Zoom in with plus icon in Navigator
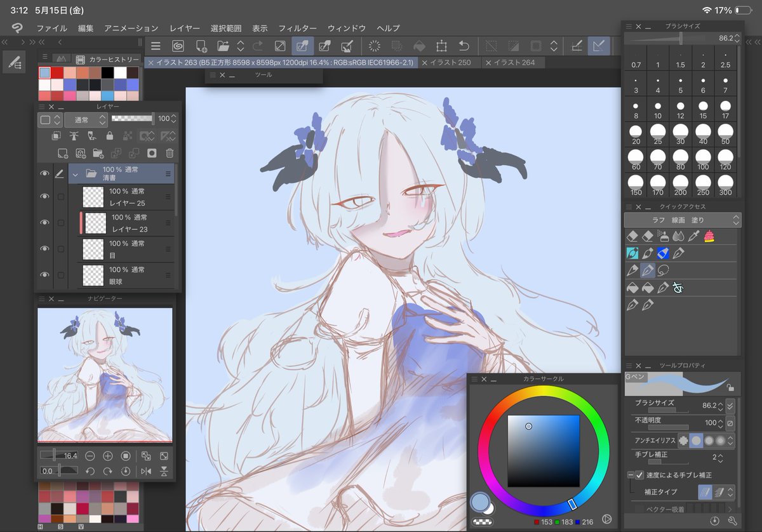Image resolution: width=762 pixels, height=532 pixels. (108, 456)
